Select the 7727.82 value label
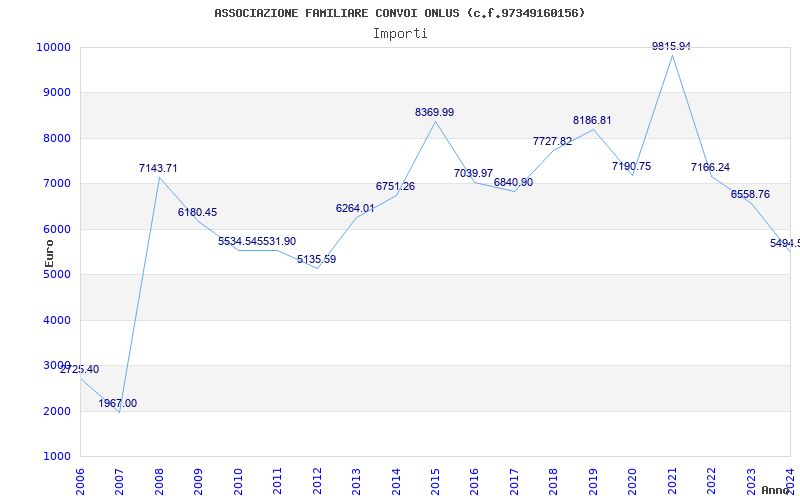Image resolution: width=800 pixels, height=500 pixels. (553, 141)
